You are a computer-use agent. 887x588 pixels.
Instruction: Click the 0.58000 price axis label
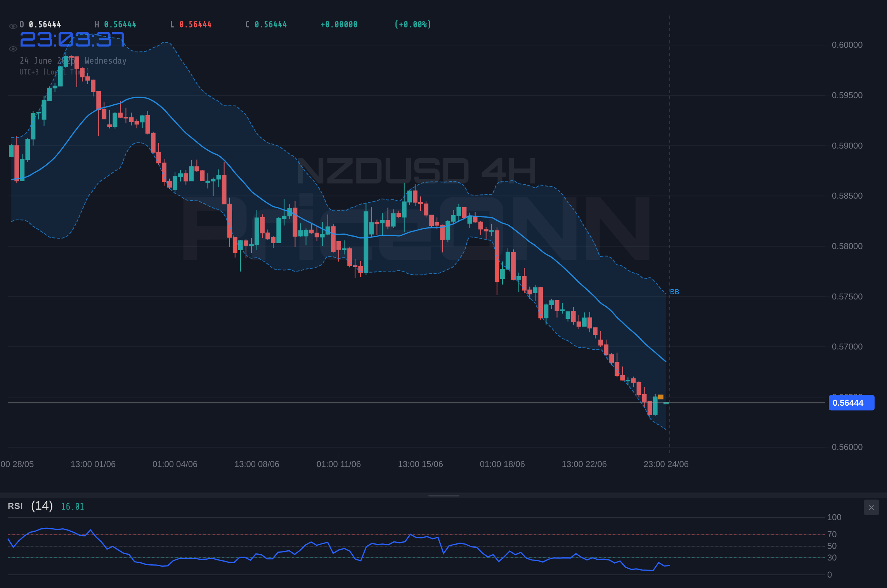847,246
